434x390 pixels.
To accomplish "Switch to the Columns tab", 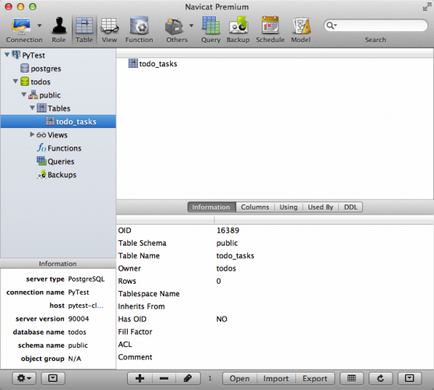I will point(255,207).
